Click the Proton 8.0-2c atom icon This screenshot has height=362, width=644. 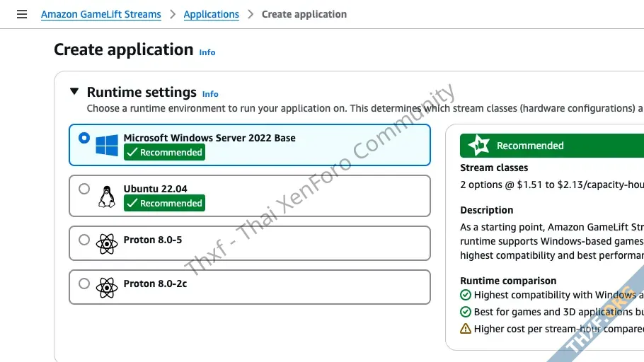pyautogui.click(x=107, y=288)
